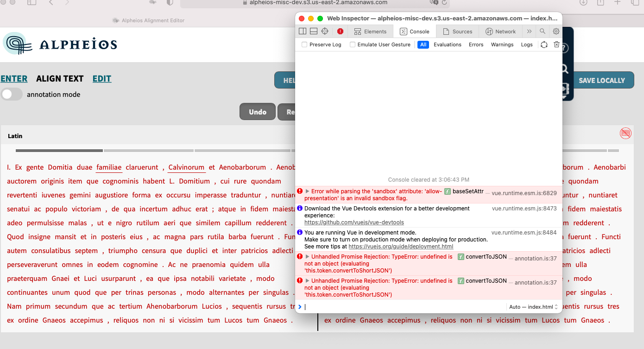Switch to the Network tab
The width and height of the screenshot is (644, 349).
pyautogui.click(x=501, y=31)
